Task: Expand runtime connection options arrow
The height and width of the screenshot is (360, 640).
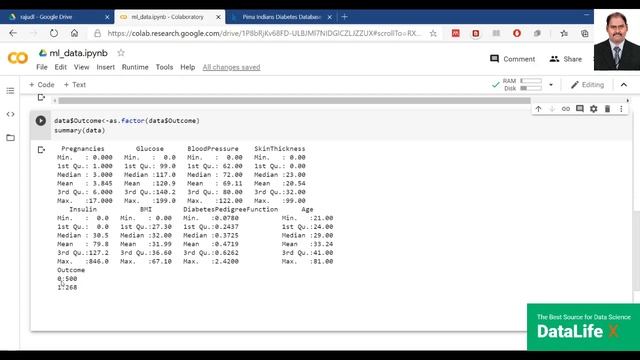Action: 551,85
